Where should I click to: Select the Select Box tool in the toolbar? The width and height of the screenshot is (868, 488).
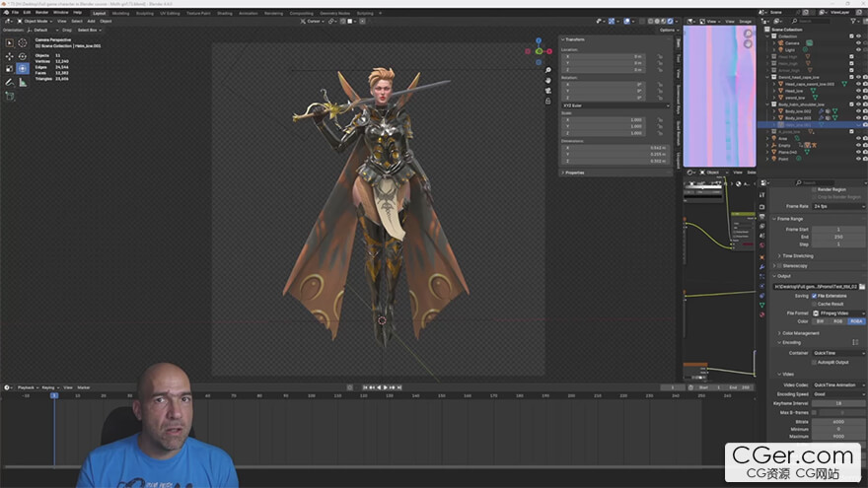click(10, 42)
